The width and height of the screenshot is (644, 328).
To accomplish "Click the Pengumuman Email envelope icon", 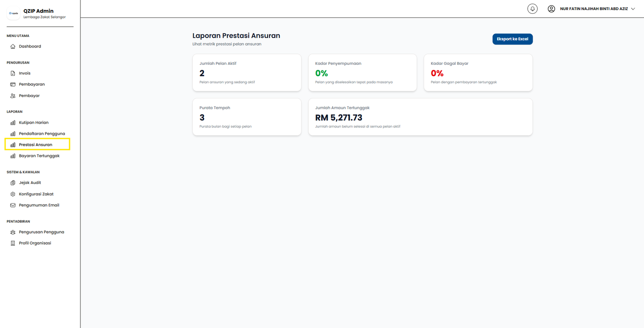I will pos(13,205).
